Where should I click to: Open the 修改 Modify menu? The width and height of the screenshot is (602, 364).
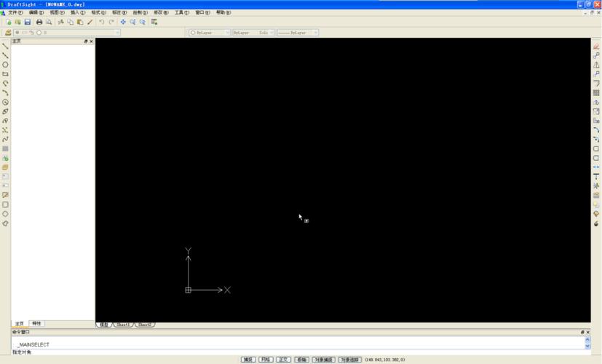pos(161,12)
